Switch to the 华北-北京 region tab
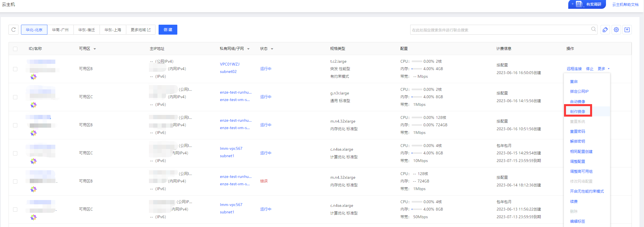Viewport: 644px width, 227px height. (34, 30)
